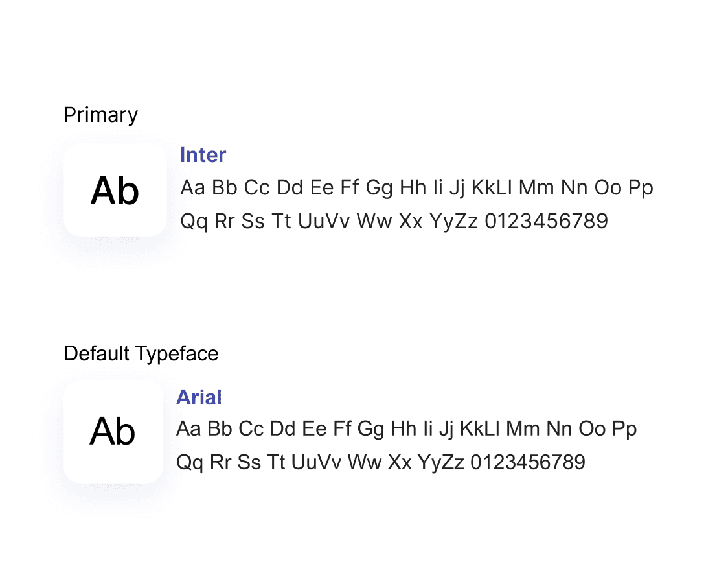Screen dimensions: 728x586
Task: Click the Default Typeface section label
Action: (141, 354)
